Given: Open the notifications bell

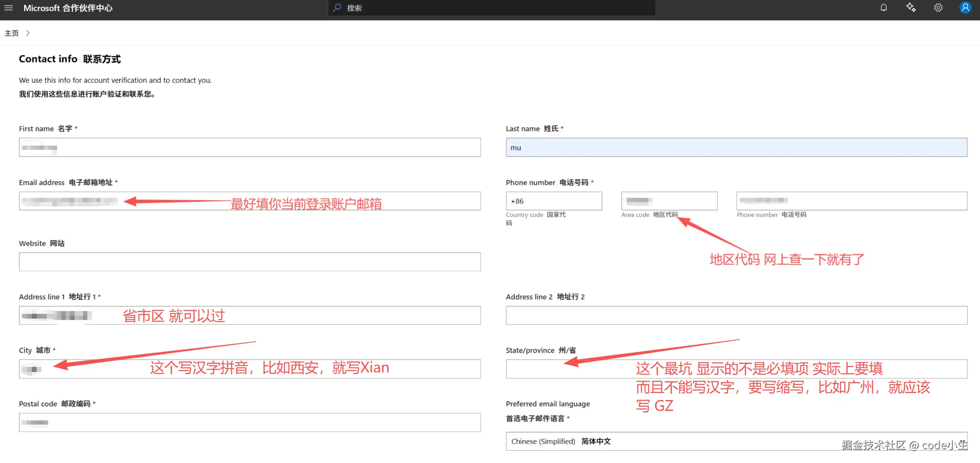Looking at the screenshot, I should pyautogui.click(x=883, y=8).
